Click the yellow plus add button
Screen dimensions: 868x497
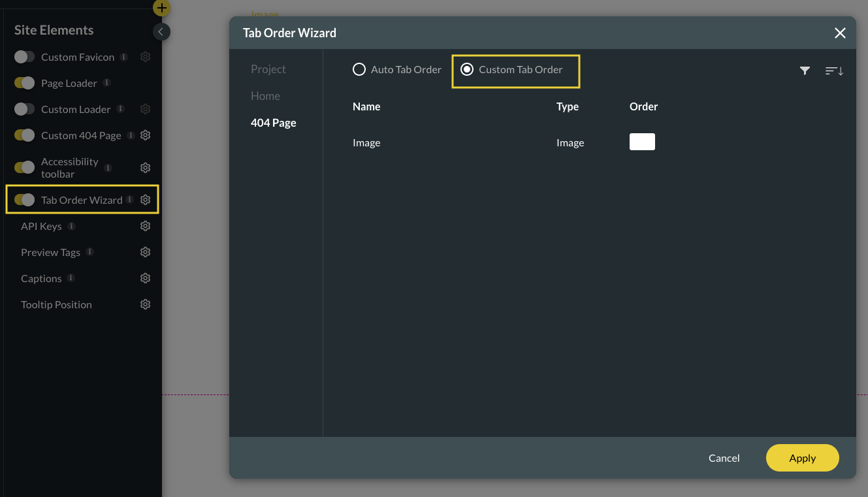[161, 8]
